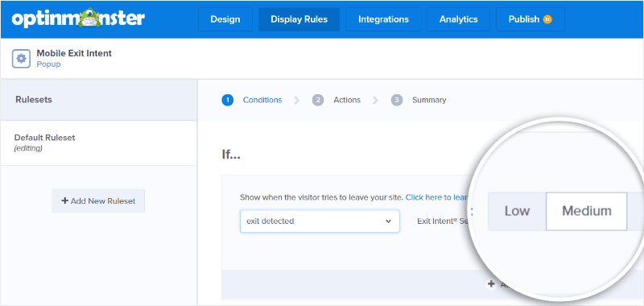Go to step 1 Conditions

coord(252,100)
